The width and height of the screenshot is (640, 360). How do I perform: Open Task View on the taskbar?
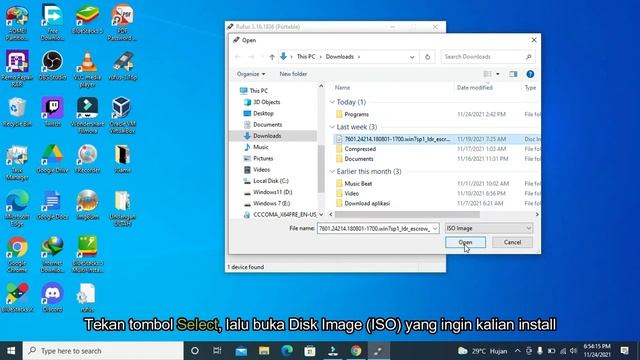pyautogui.click(x=218, y=351)
